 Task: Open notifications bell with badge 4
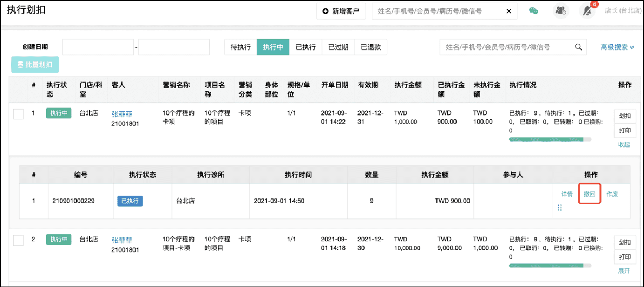[587, 11]
